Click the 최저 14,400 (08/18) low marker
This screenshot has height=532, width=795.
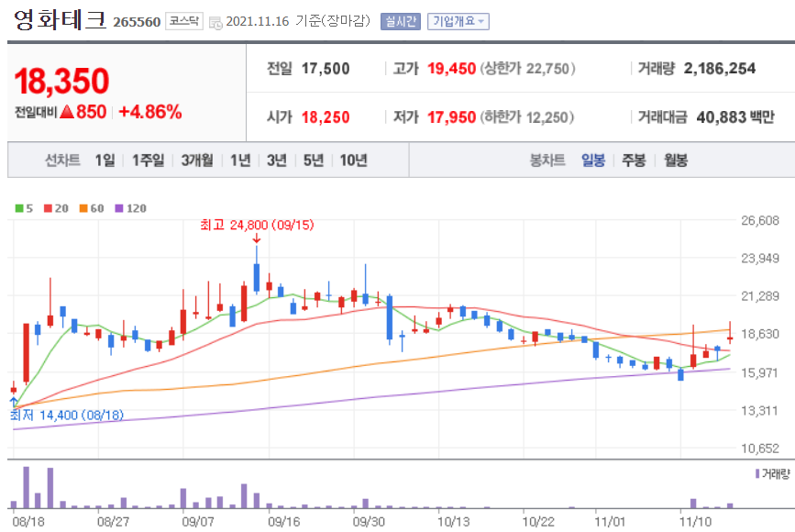(67, 416)
